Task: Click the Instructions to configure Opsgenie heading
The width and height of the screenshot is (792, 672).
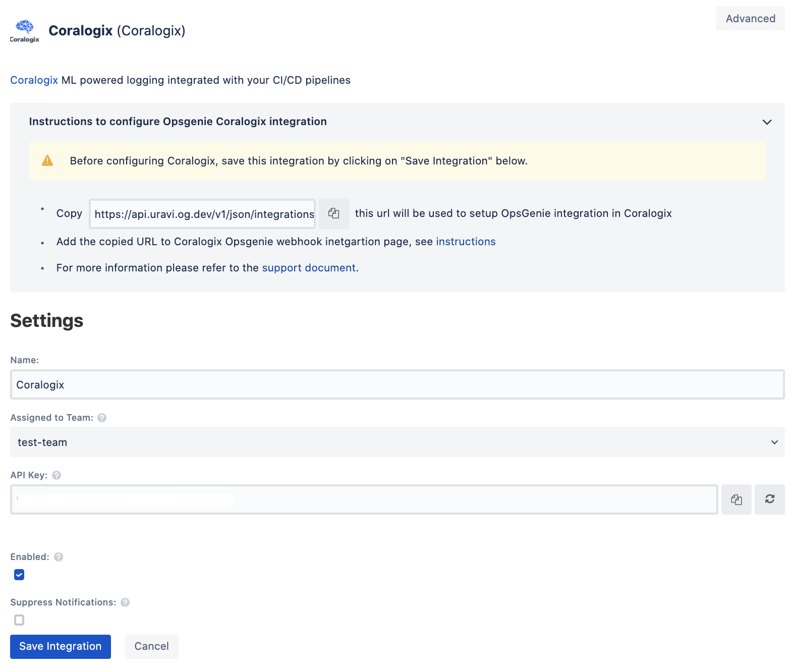Action: pos(178,122)
